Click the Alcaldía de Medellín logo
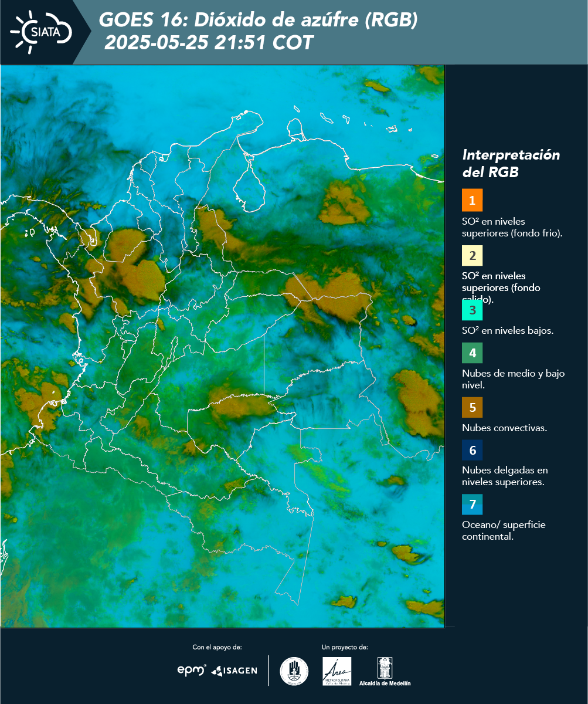The image size is (588, 704). [x=385, y=672]
